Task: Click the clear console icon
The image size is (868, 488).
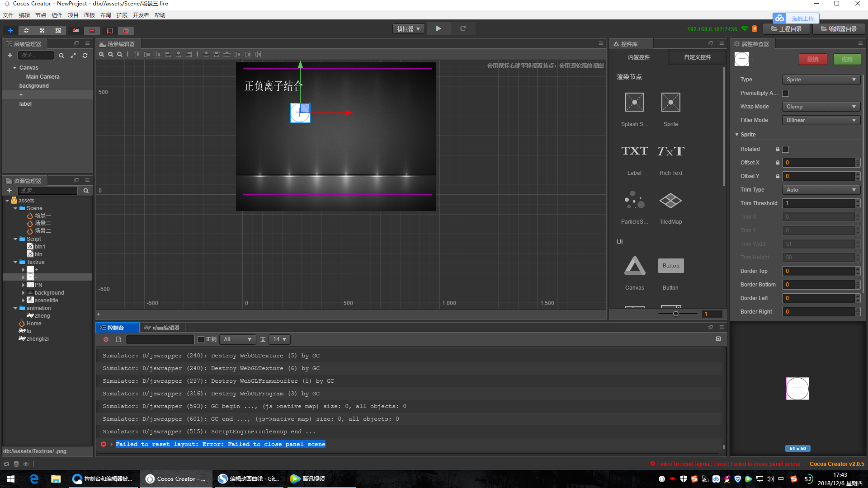Action: 106,339
